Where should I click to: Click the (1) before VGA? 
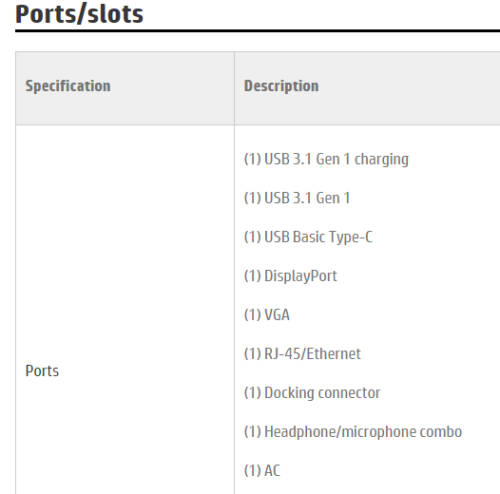click(x=252, y=315)
